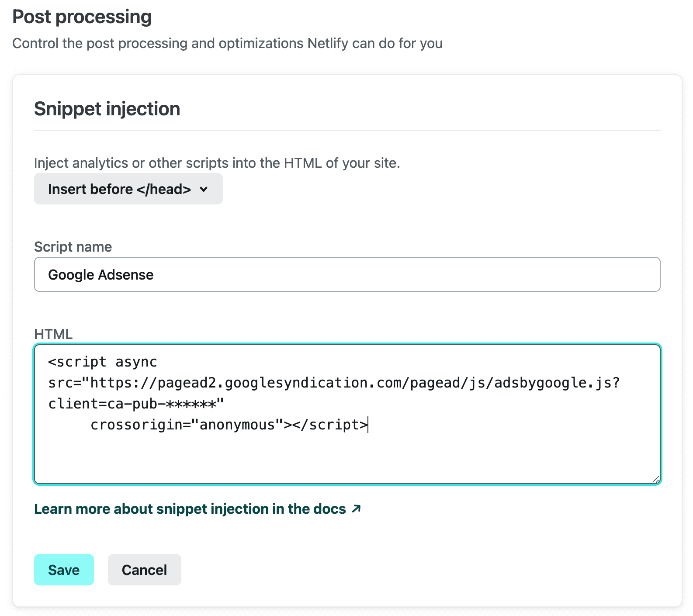Click the Inject analytics description text
Image resolution: width=693 pixels, height=616 pixels.
pyautogui.click(x=217, y=163)
